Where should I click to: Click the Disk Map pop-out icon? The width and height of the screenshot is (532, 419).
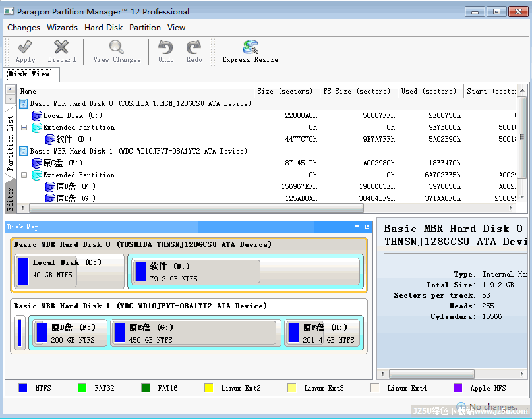[367, 227]
